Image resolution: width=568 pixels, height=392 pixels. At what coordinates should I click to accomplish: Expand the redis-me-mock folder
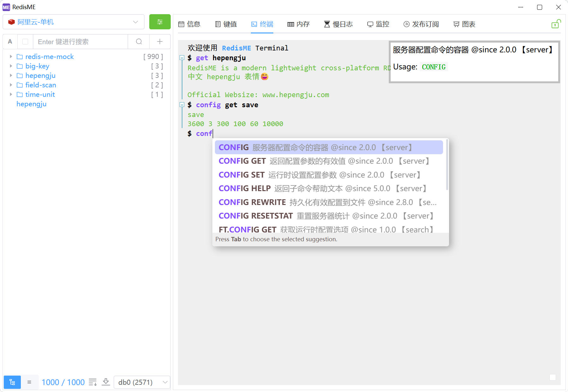11,56
